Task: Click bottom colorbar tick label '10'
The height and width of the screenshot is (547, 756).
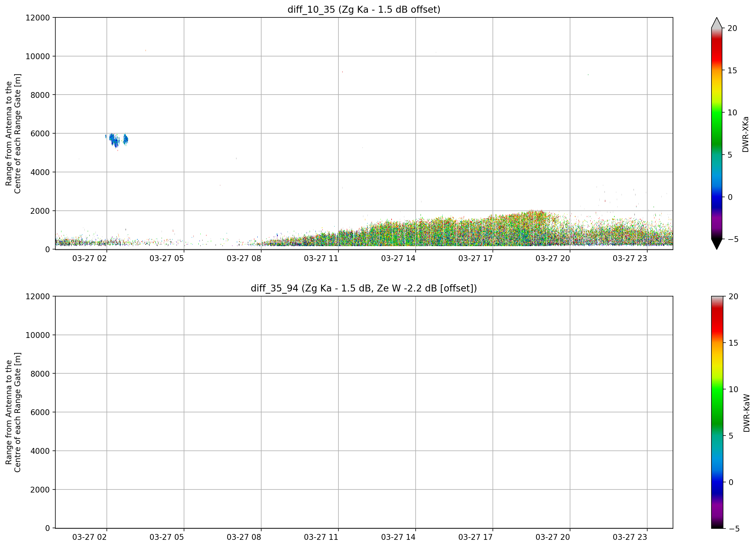Action: (733, 389)
